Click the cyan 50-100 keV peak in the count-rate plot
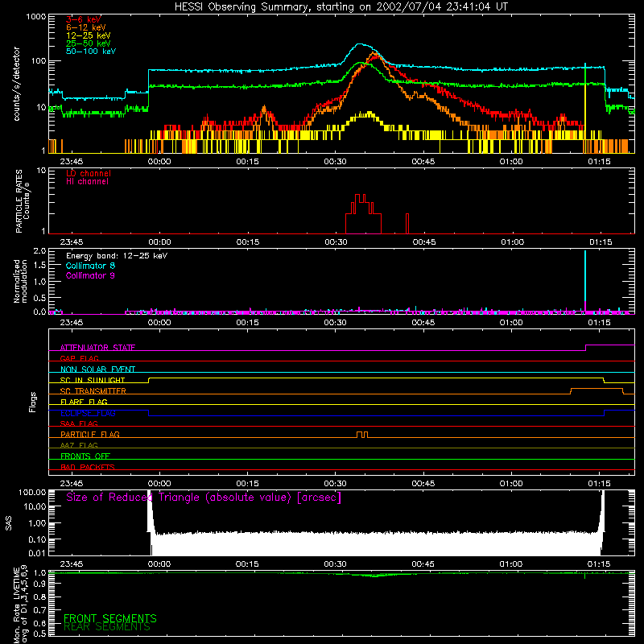644x644 pixels. click(x=361, y=44)
